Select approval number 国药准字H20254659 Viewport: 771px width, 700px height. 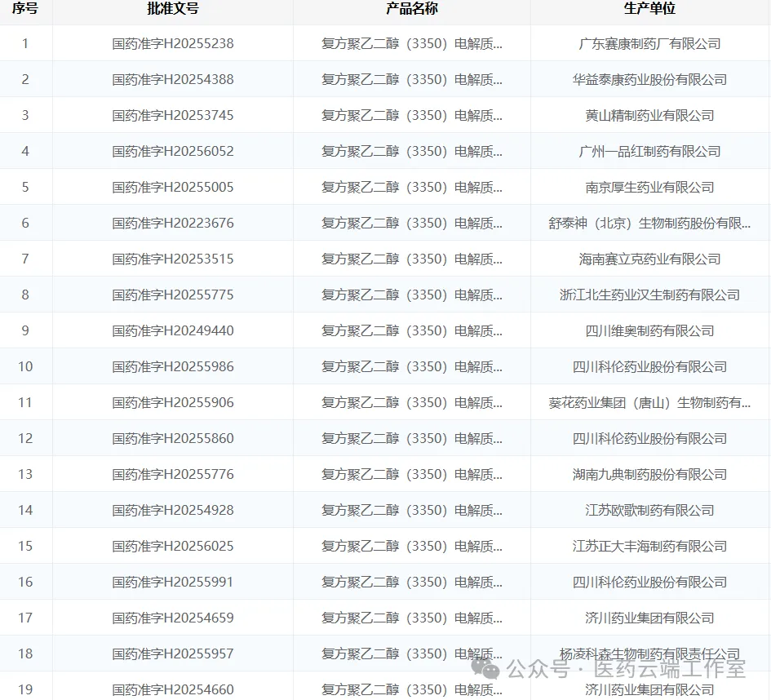pyautogui.click(x=173, y=618)
